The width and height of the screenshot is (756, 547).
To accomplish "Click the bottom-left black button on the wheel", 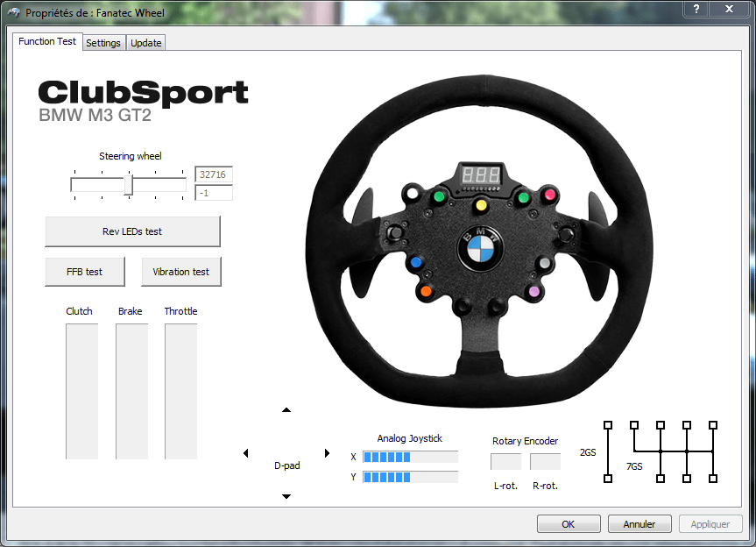I will tap(463, 306).
